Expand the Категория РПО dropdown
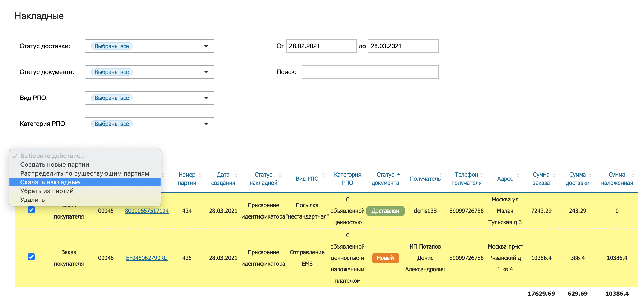The width and height of the screenshot is (644, 305). tap(206, 124)
